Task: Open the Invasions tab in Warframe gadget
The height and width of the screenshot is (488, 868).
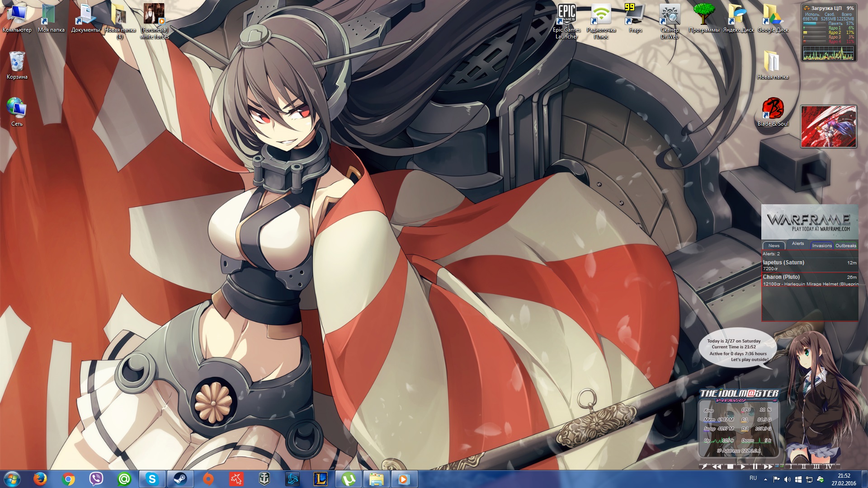Action: [822, 246]
